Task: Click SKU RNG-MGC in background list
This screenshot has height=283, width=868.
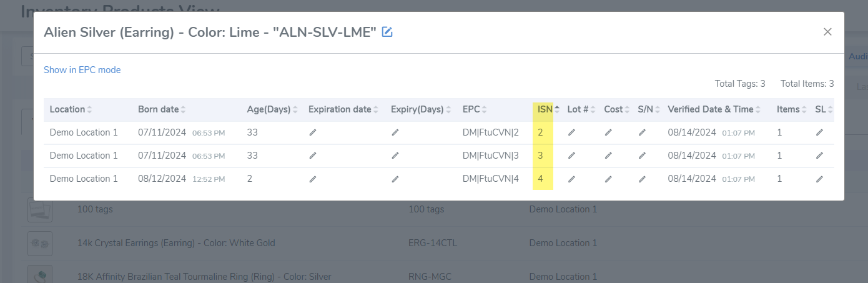Action: click(x=430, y=277)
